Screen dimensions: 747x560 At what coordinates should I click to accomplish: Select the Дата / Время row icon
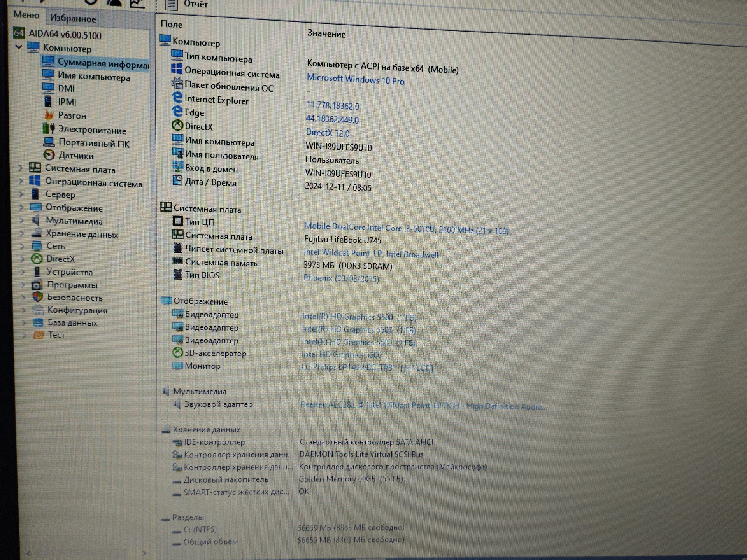point(177,180)
